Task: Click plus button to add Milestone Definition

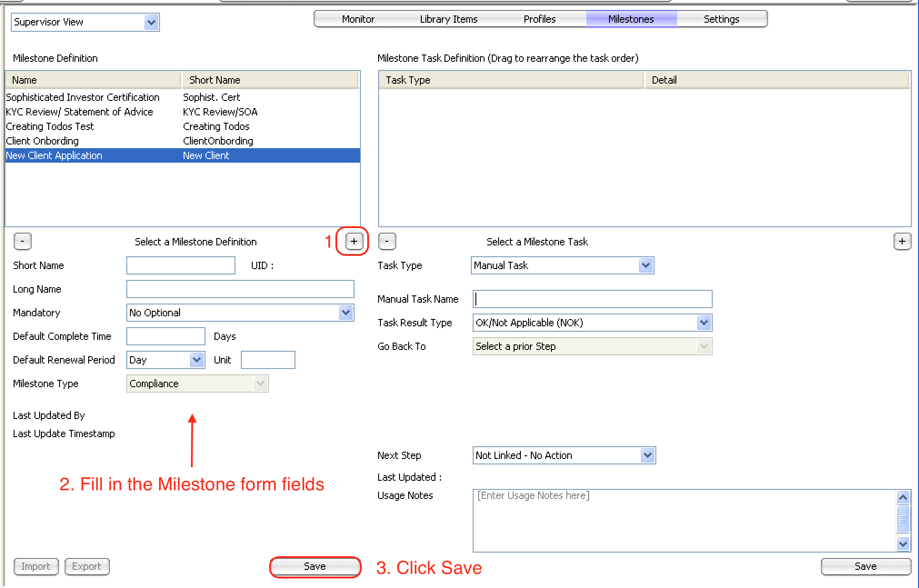Action: (x=354, y=241)
